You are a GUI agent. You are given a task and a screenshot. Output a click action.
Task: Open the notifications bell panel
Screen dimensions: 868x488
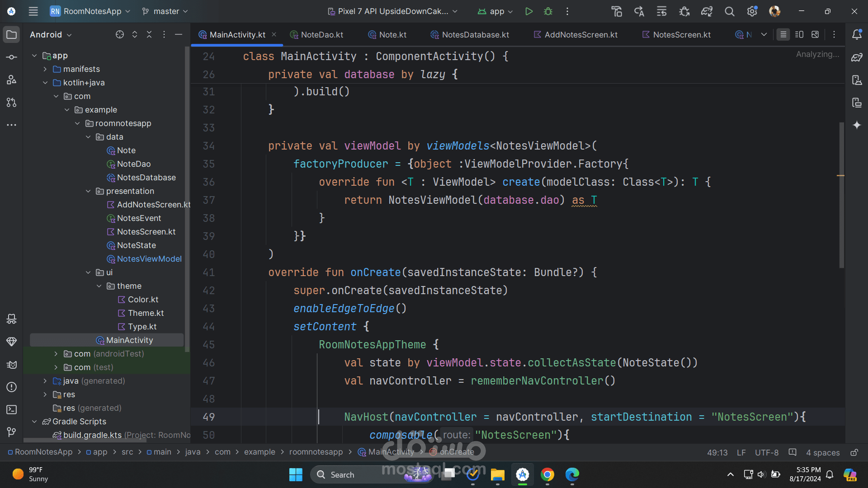[x=857, y=35]
